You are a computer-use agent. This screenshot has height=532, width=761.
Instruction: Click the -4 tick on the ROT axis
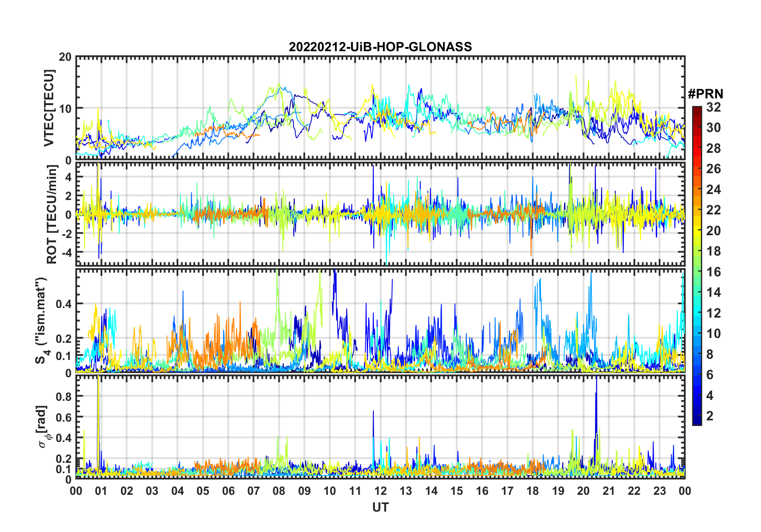(66, 252)
